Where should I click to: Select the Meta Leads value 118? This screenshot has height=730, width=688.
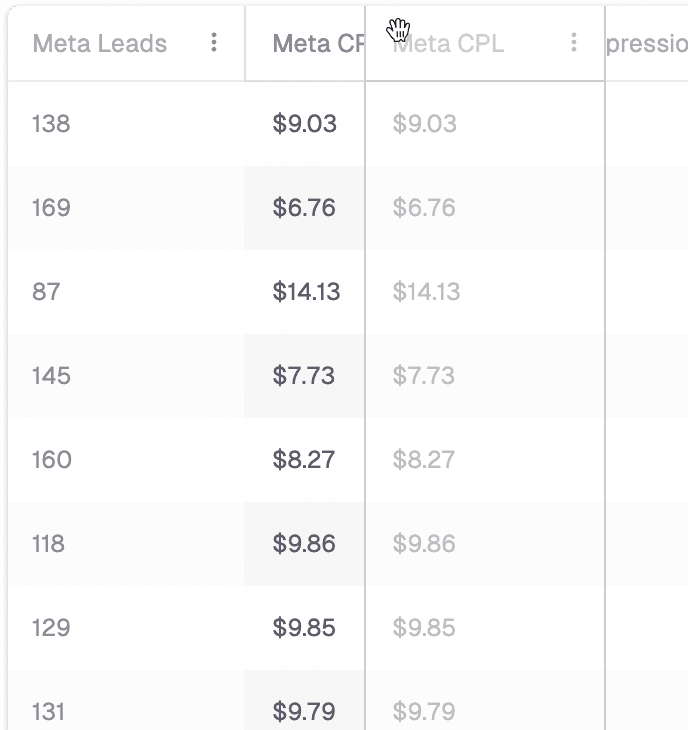pos(49,544)
